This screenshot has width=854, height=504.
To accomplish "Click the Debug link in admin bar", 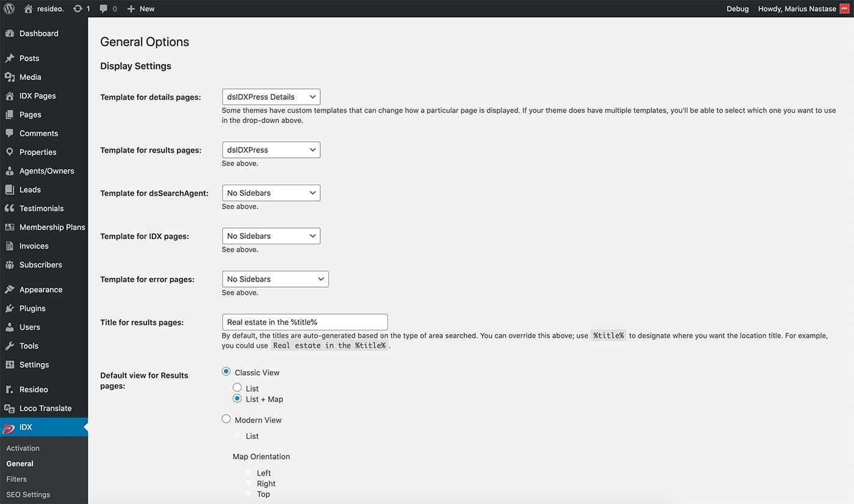I will click(737, 9).
